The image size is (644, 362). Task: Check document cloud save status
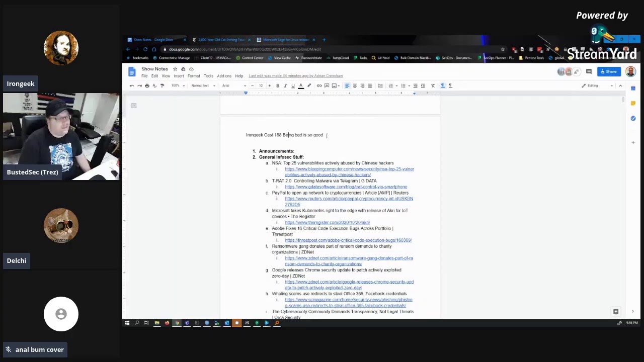coord(191,69)
